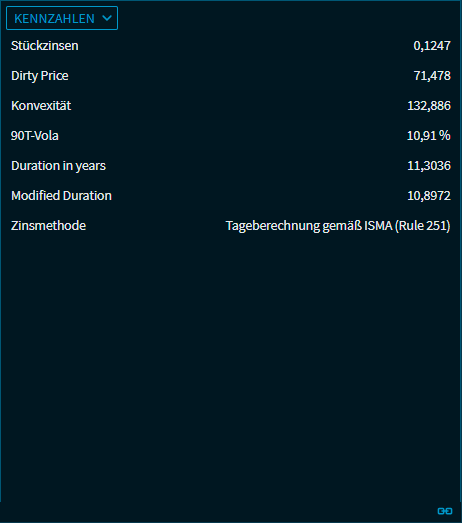The width and height of the screenshot is (462, 523).
Task: Select the Stückzinsen label
Action: 45,46
